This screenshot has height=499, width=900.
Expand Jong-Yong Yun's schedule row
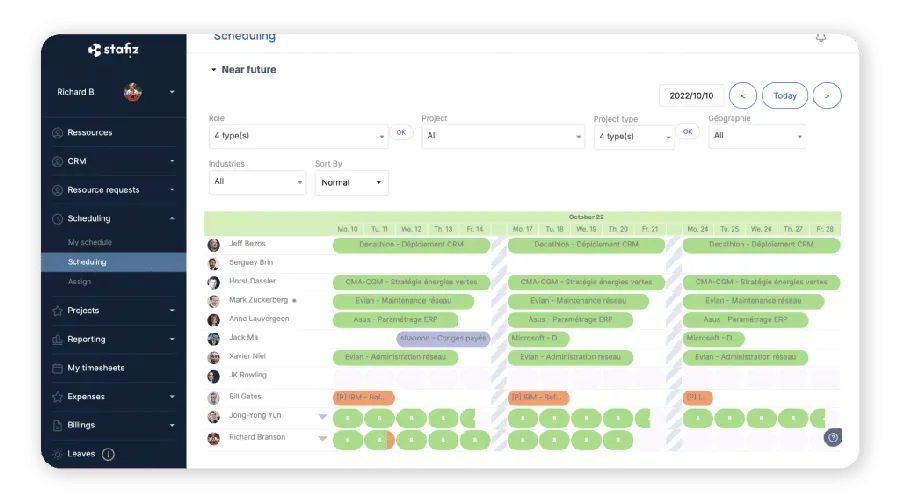click(x=322, y=417)
